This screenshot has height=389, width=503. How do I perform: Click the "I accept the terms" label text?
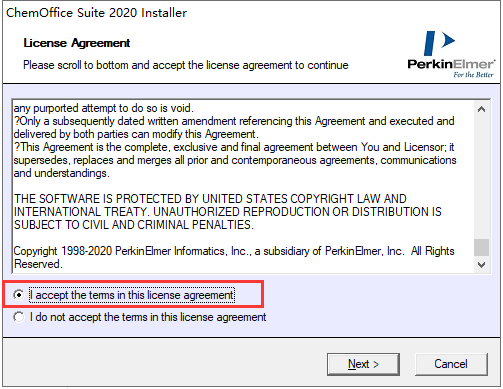coord(132,295)
